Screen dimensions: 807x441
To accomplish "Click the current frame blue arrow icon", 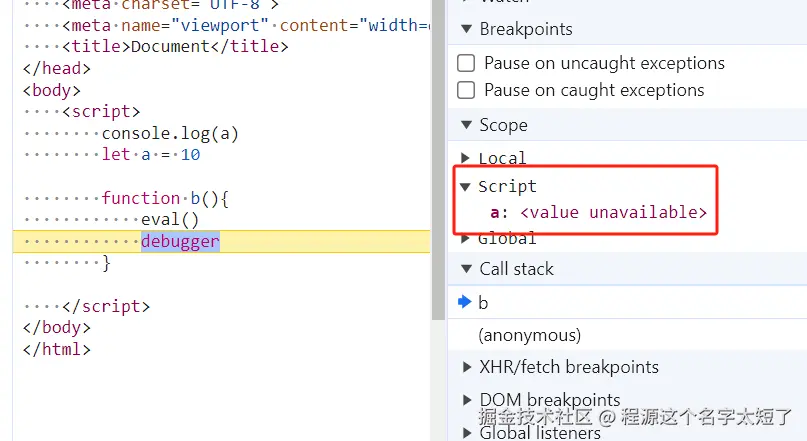I will tap(465, 302).
